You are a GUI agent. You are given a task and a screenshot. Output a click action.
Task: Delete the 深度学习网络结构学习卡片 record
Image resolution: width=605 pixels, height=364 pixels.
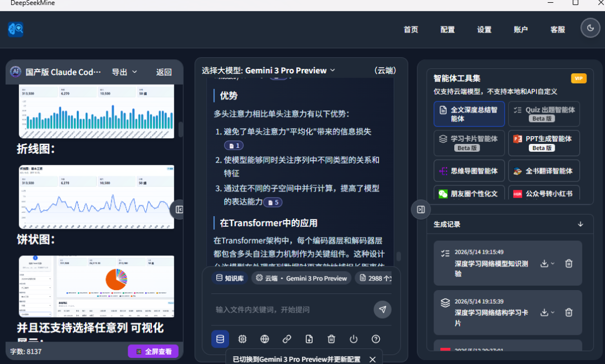coord(569,312)
